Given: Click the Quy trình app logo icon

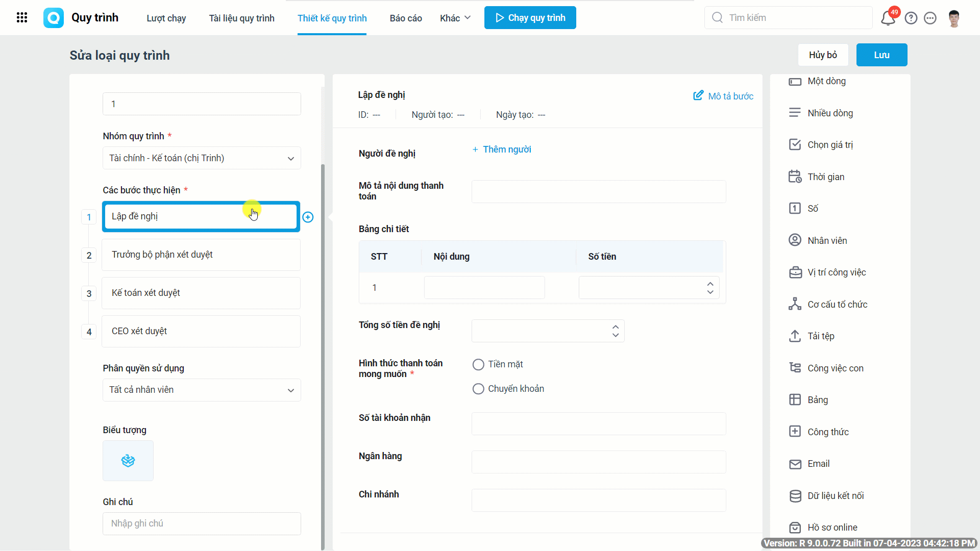Looking at the screenshot, I should [x=54, y=18].
